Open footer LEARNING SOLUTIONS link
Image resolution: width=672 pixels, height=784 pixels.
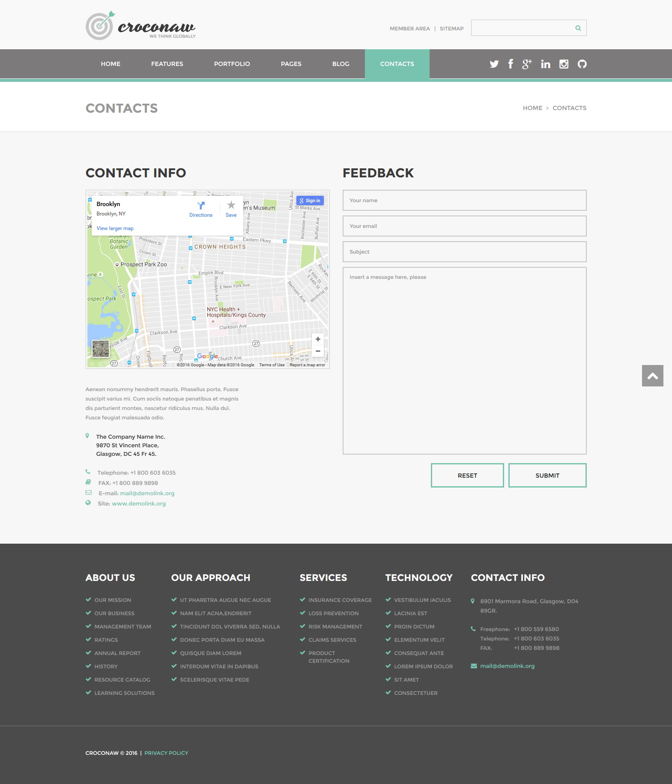click(x=125, y=693)
